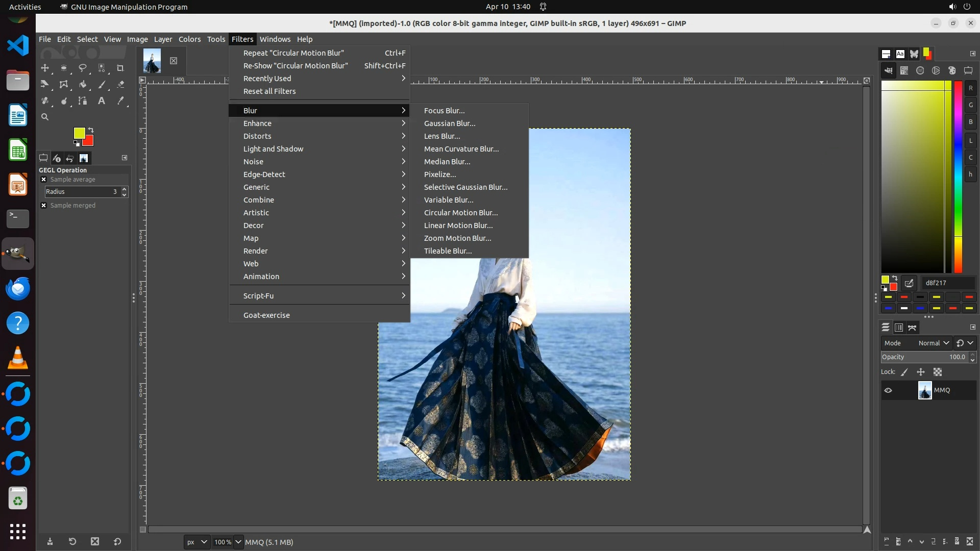Click the hex color field d8f217
Image resolution: width=980 pixels, height=551 pixels.
tap(947, 283)
